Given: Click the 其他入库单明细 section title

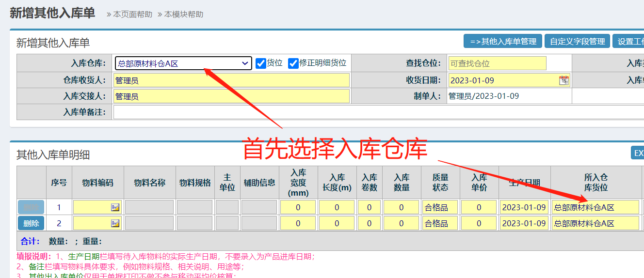Looking at the screenshot, I should click(x=53, y=154).
